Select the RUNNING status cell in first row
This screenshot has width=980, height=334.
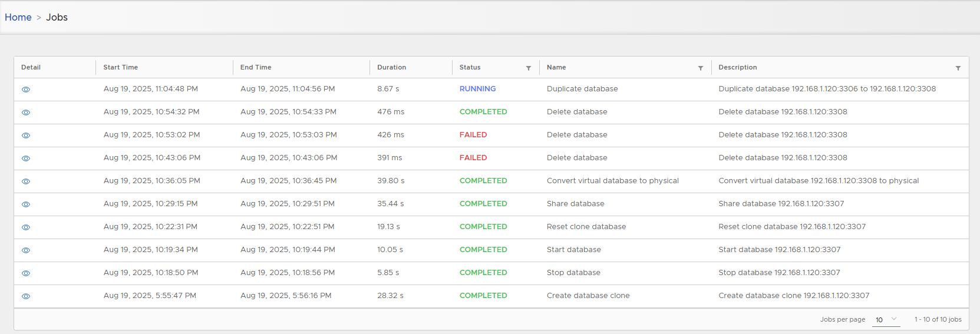point(477,89)
